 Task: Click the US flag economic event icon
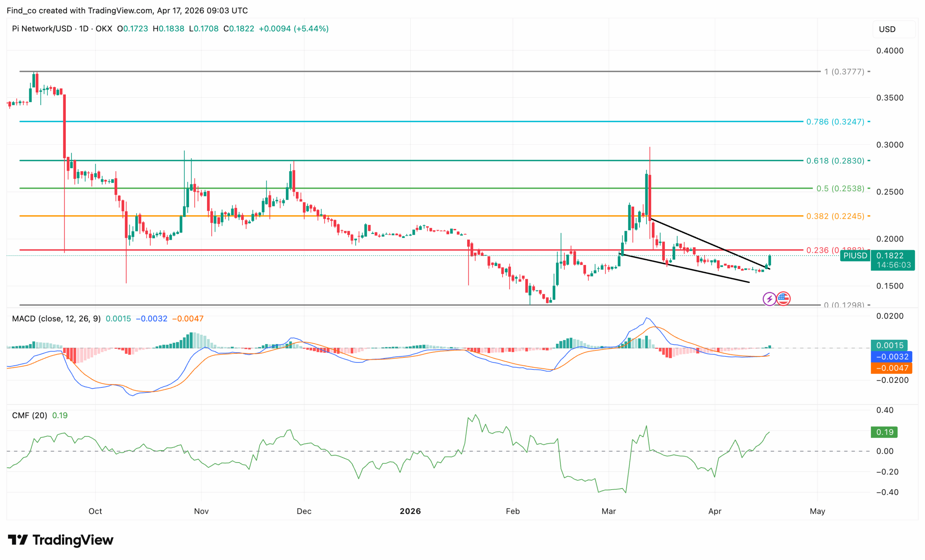click(783, 299)
